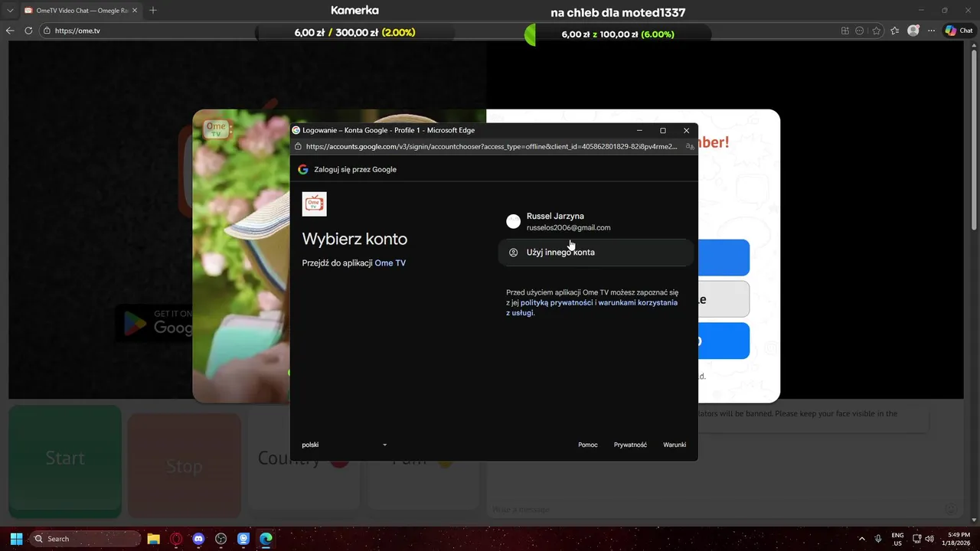This screenshot has width=980, height=551.
Task: Open a new tab in Edge
Action: (x=153, y=11)
